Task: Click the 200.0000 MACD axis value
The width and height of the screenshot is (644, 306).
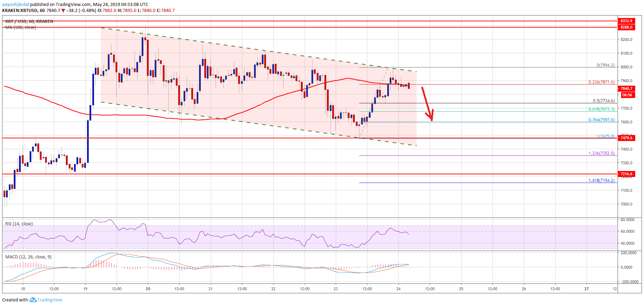Action: tap(628, 253)
